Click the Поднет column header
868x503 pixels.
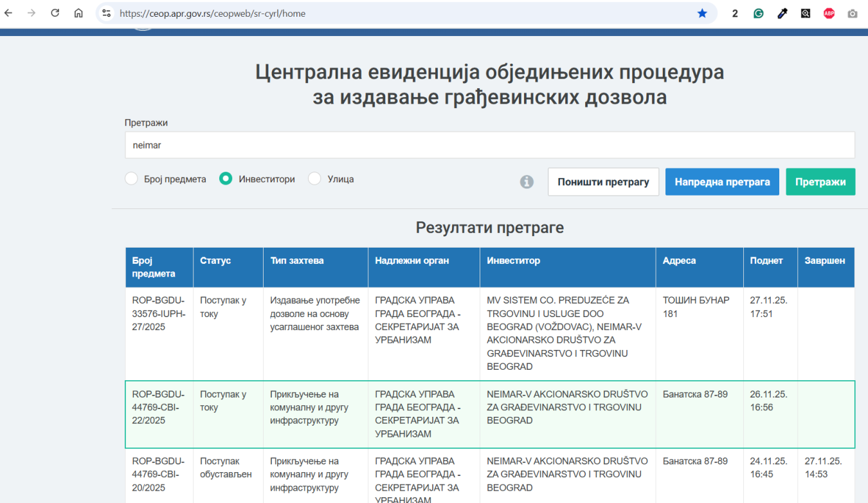(x=766, y=260)
